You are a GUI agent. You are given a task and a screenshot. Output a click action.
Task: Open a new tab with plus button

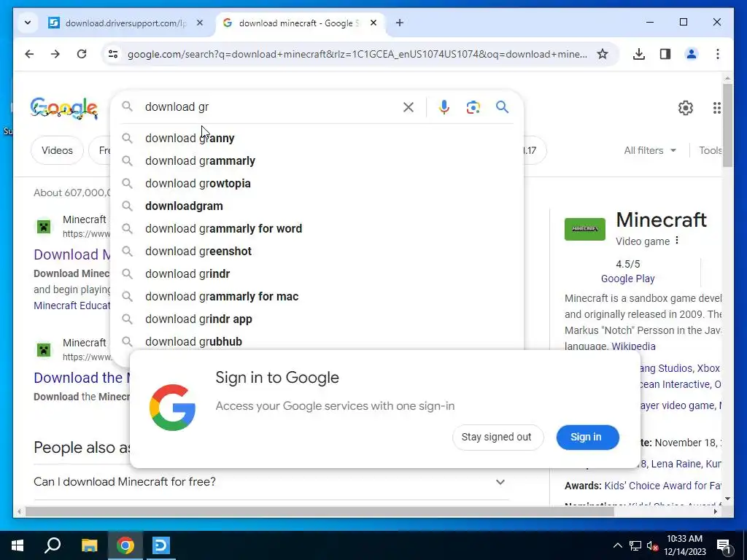(399, 23)
